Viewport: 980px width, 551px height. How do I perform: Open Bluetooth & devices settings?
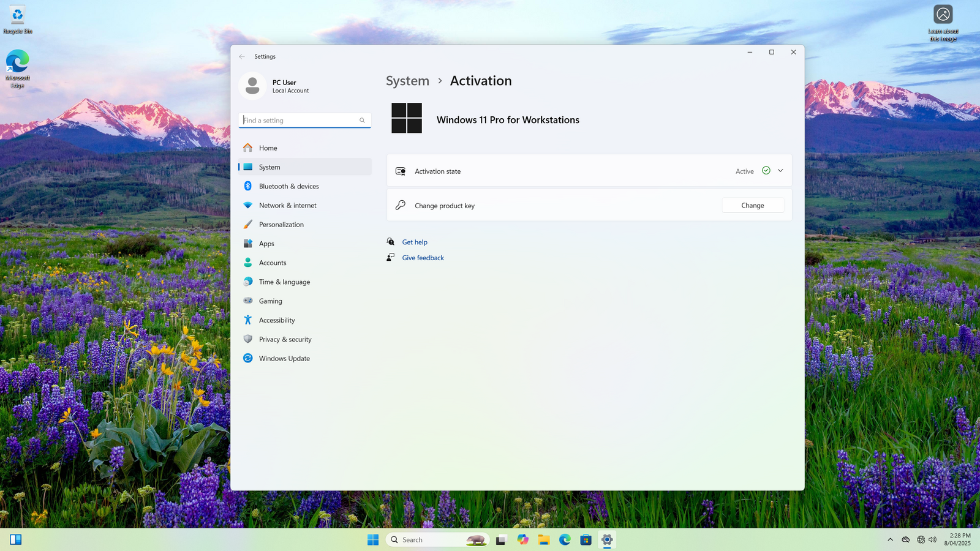click(304, 186)
